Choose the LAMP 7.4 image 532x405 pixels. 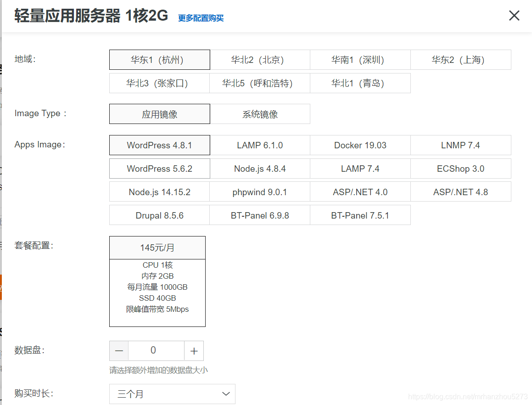[x=360, y=169]
